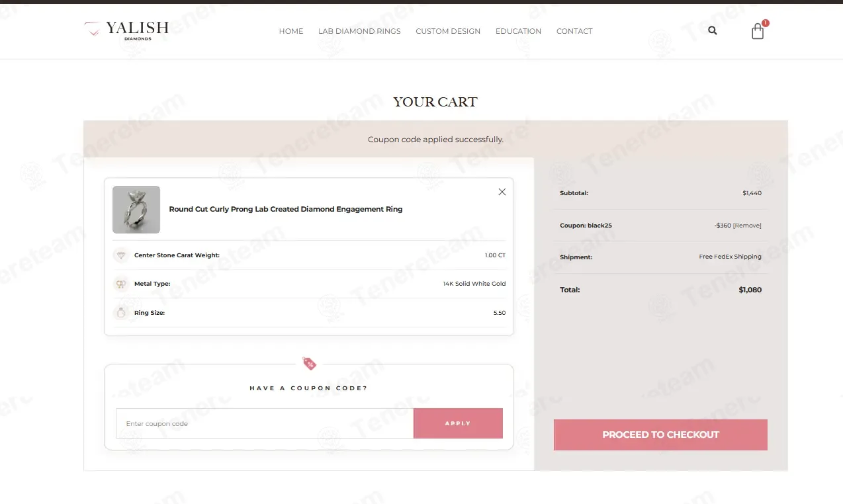Click the Your Cart heading

(x=435, y=102)
